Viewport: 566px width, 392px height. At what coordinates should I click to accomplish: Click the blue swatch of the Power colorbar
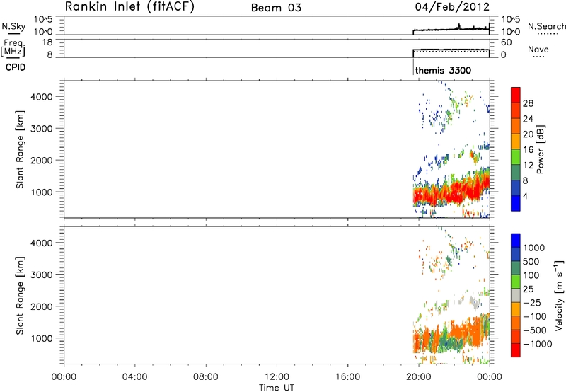516,203
